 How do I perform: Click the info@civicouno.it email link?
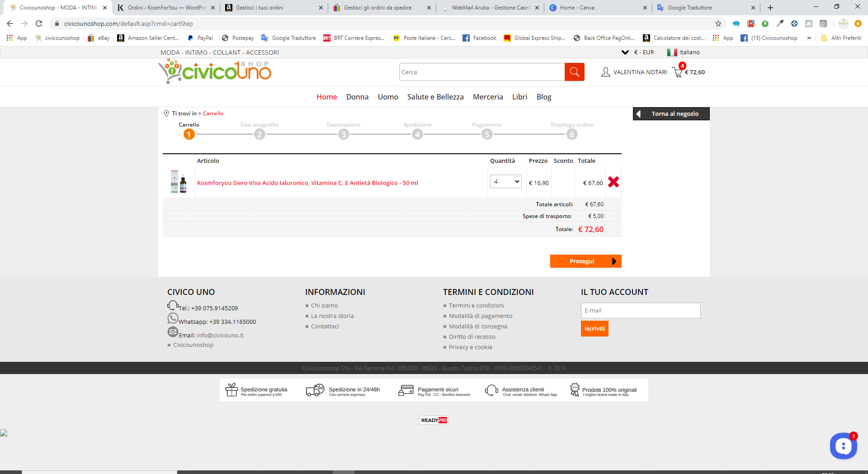point(220,336)
